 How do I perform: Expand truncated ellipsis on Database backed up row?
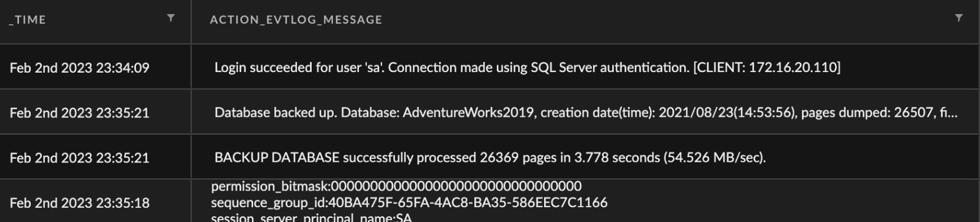(952, 113)
